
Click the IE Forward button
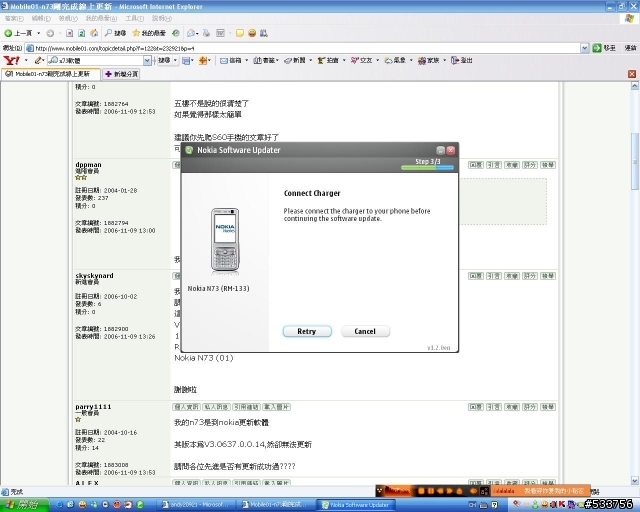[x=50, y=33]
